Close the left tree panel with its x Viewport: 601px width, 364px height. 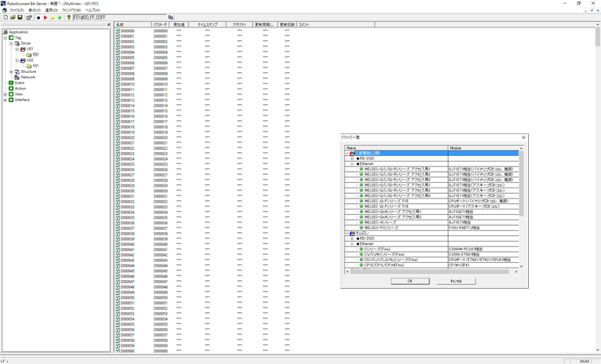coord(108,24)
